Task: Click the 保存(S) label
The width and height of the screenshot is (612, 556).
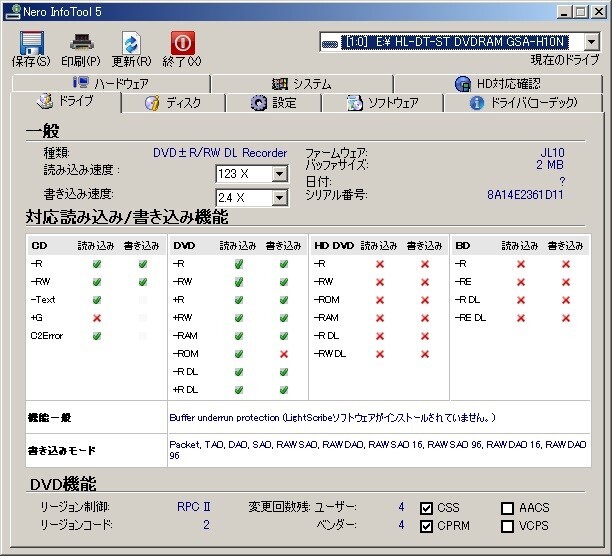Action: [x=31, y=62]
